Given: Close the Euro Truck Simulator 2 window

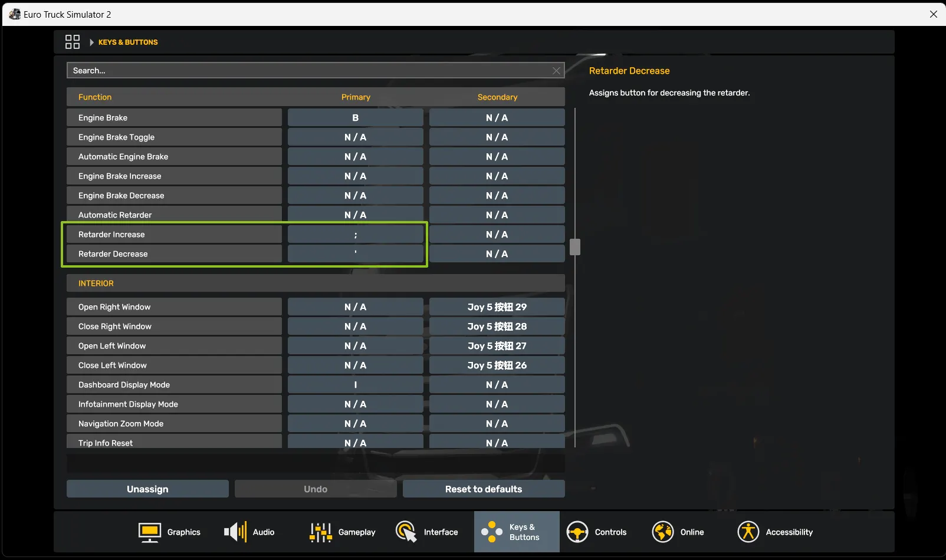Looking at the screenshot, I should point(933,14).
